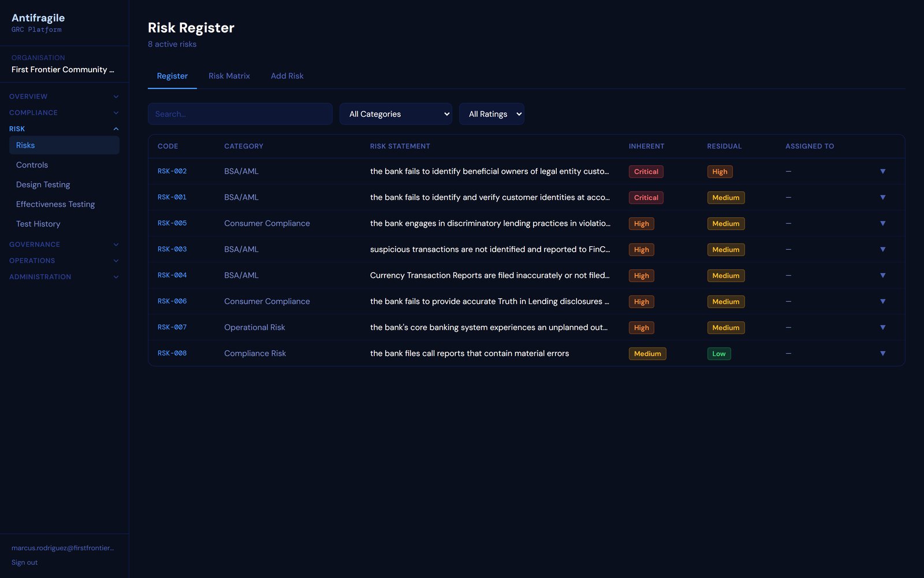This screenshot has width=924, height=578.
Task: Open the Add Risk tab
Action: pyautogui.click(x=287, y=76)
